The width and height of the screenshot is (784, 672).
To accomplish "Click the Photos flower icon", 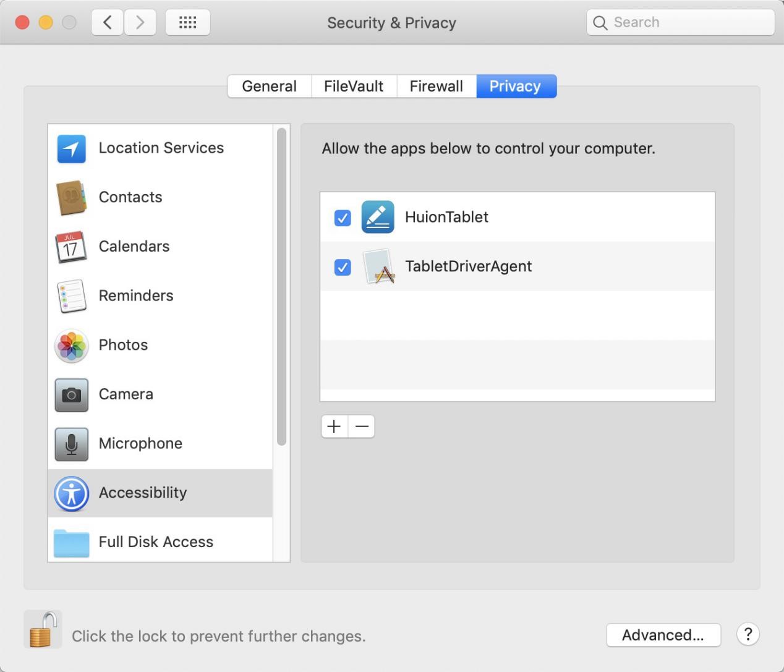I will click(72, 346).
